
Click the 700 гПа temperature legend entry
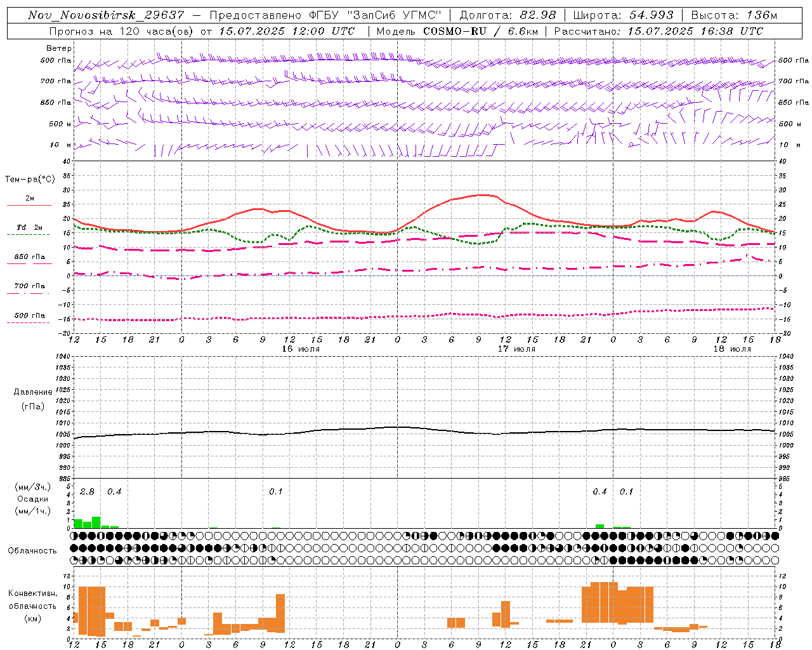[x=29, y=286]
